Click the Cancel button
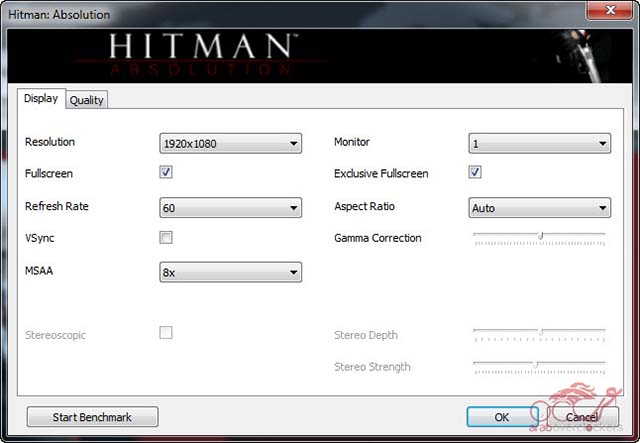Viewport: 640px width, 443px height. [x=582, y=416]
